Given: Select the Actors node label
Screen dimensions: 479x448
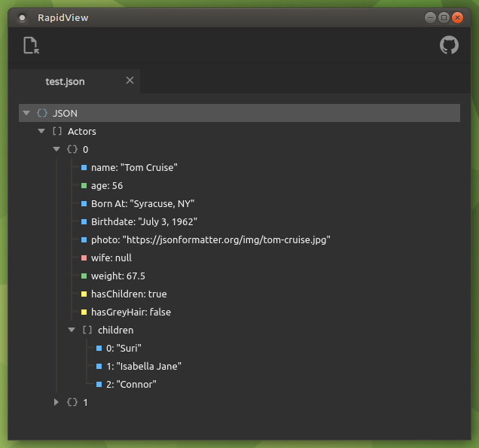Looking at the screenshot, I should click(82, 131).
